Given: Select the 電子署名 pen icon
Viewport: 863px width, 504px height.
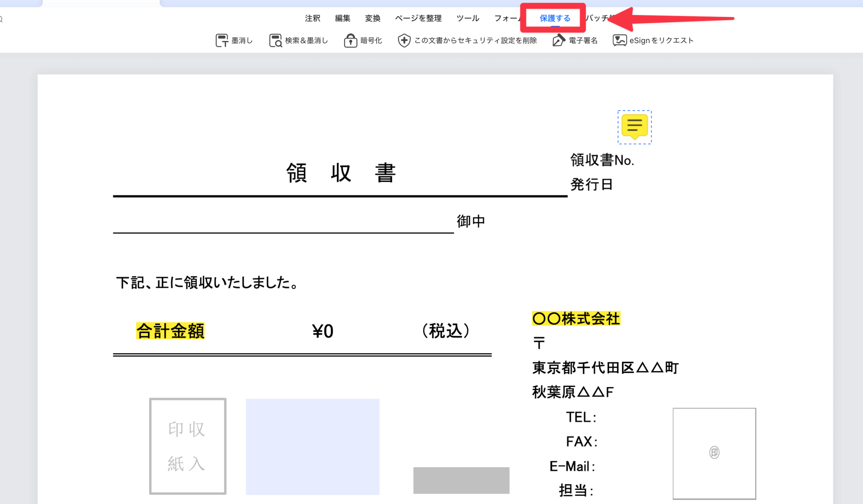Looking at the screenshot, I should (x=558, y=40).
